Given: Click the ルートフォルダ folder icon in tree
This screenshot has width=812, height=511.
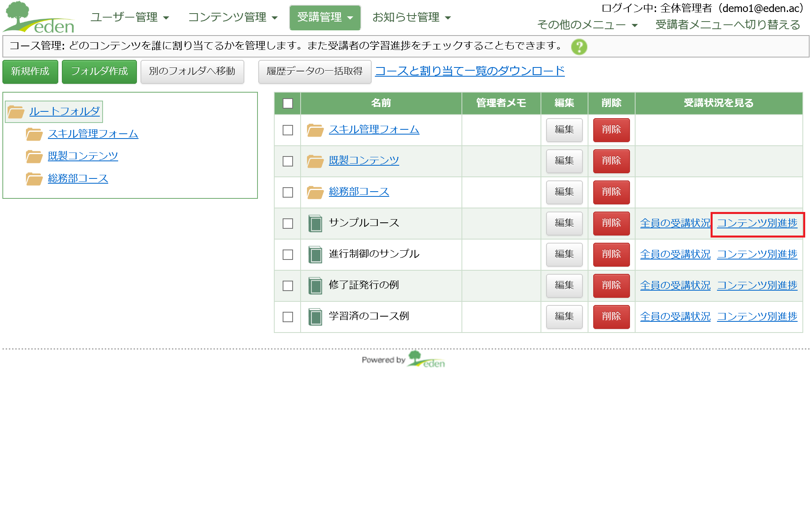Looking at the screenshot, I should point(16,112).
